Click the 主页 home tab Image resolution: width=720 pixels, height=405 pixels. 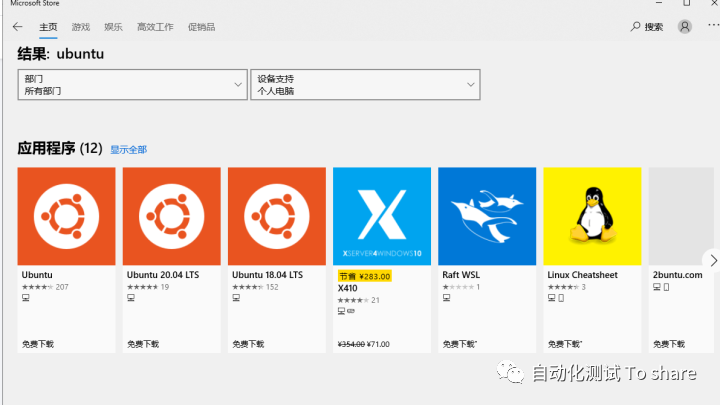(x=48, y=27)
